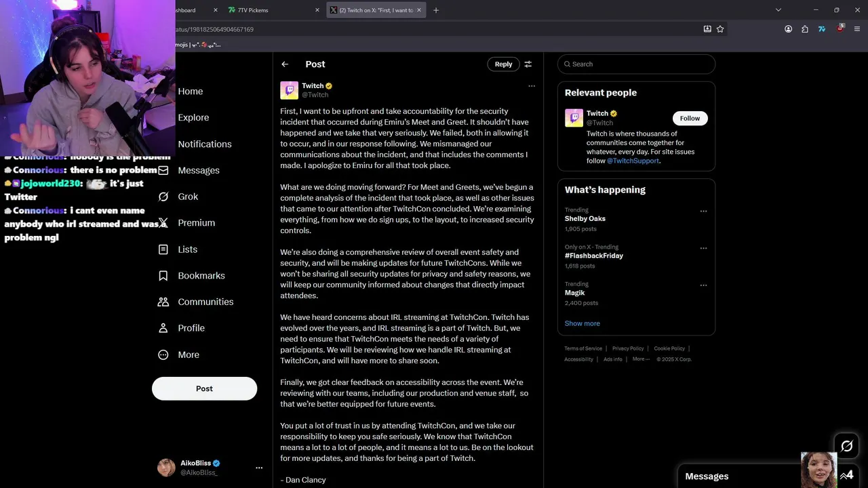Expand the footer More dropdown
Screen dimensions: 868x488
point(641,359)
